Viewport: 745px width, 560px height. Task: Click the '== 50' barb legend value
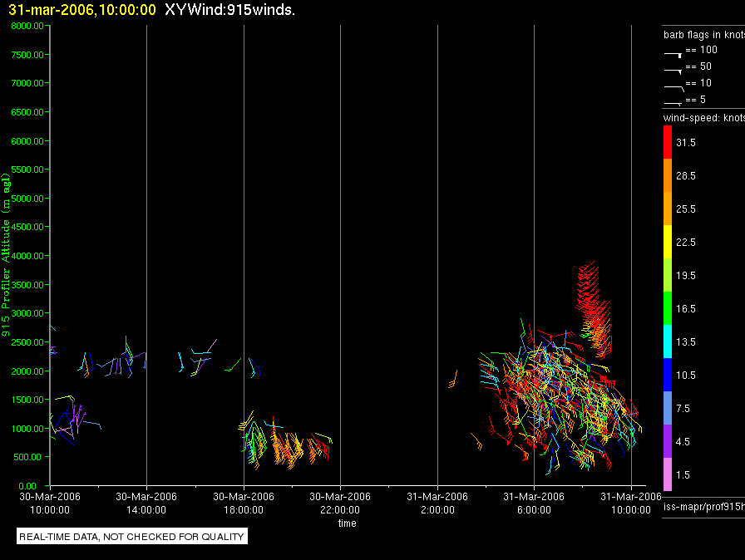(x=698, y=66)
